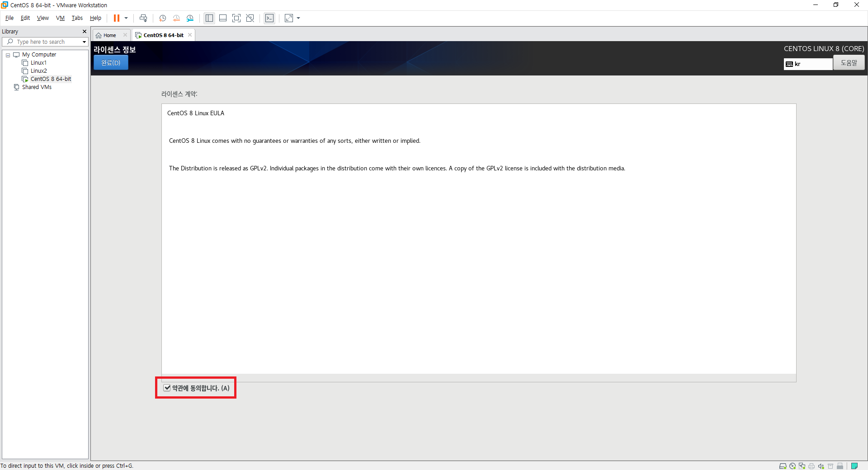Open the snapshot manager
This screenshot has width=868, height=470.
click(190, 18)
